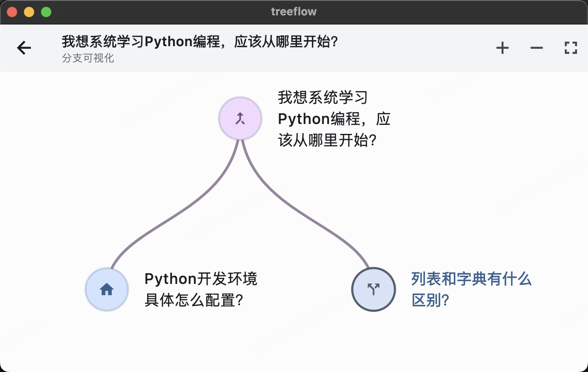Close the treeflow window

pyautogui.click(x=12, y=12)
